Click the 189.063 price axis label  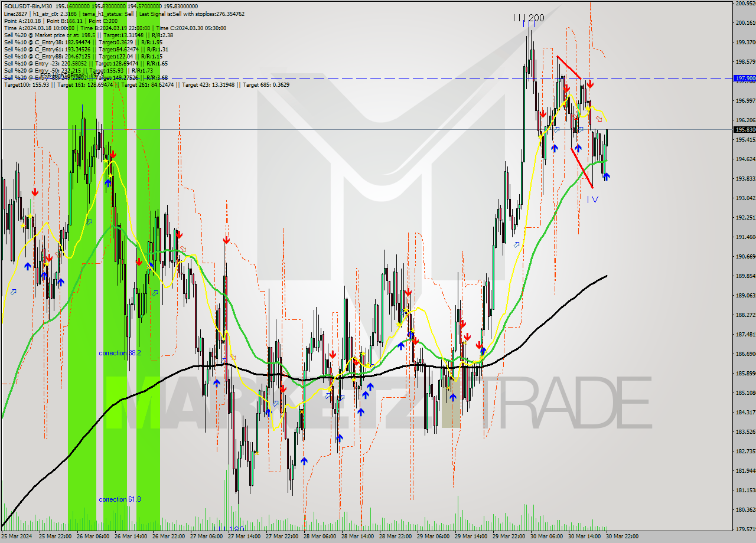pyautogui.click(x=745, y=295)
